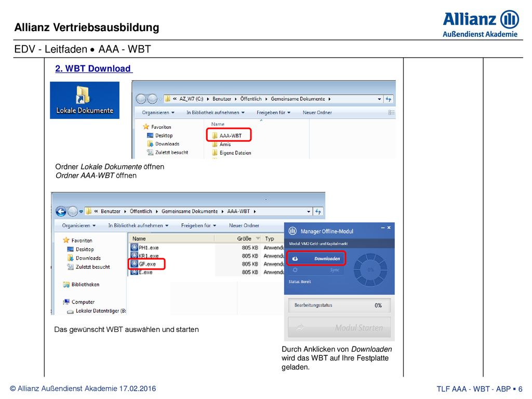532x399 pixels.
Task: Click Downloaden in Manager Offline-Modul
Action: pos(316,259)
